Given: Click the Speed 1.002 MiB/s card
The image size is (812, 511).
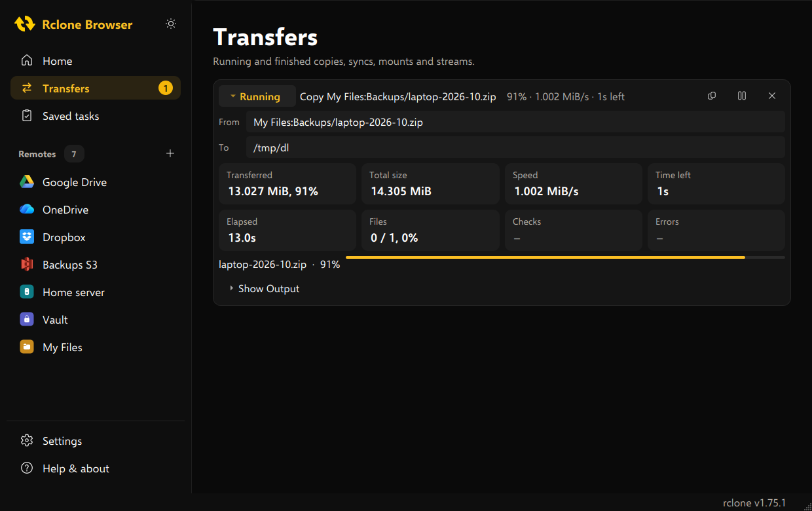Looking at the screenshot, I should point(573,183).
